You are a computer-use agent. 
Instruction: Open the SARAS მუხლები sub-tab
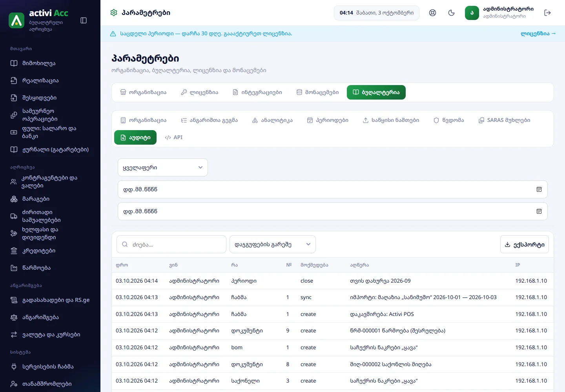click(504, 120)
